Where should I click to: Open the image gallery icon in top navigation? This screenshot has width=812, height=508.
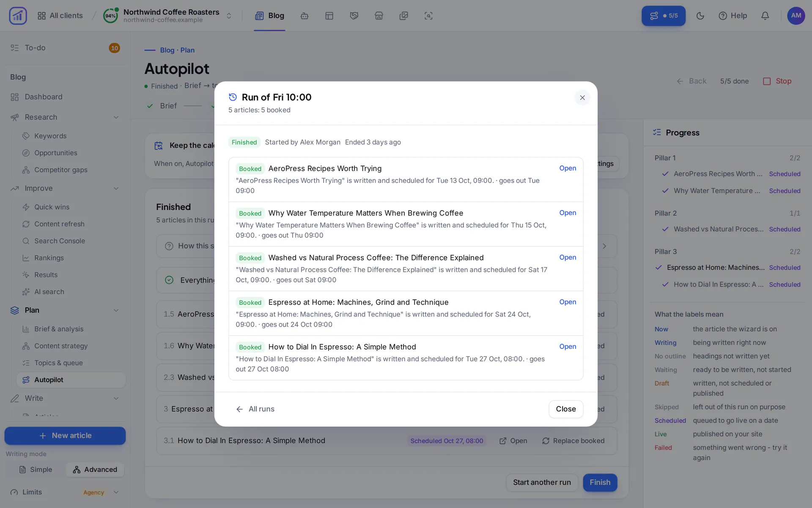click(x=404, y=16)
